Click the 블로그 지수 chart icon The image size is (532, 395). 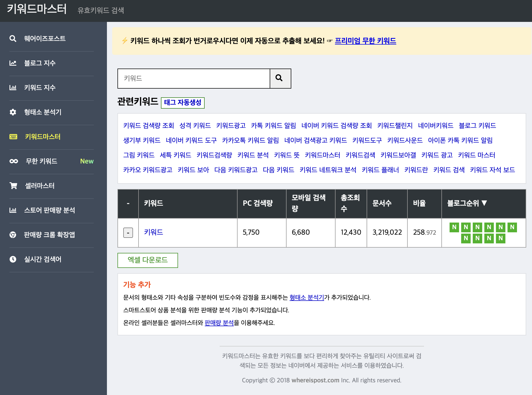13,63
